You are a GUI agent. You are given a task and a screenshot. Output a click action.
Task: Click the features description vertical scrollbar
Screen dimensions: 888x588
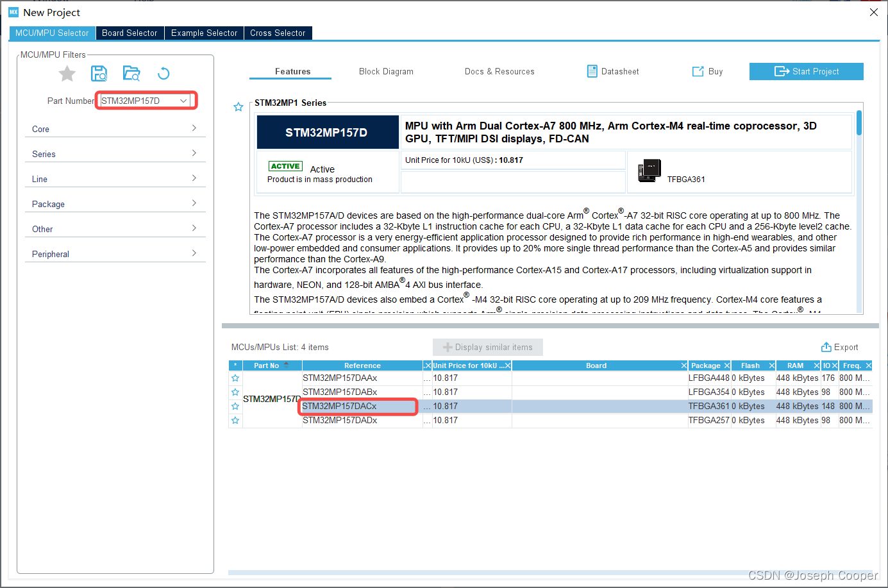tap(859, 122)
